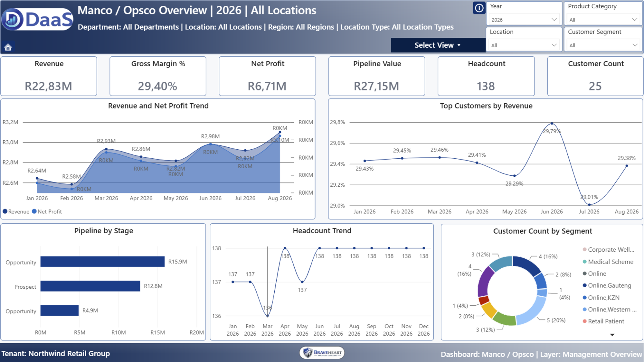Screen dimensions: 644x362
Task: Expand the Product Category dropdown
Action: [x=603, y=20]
